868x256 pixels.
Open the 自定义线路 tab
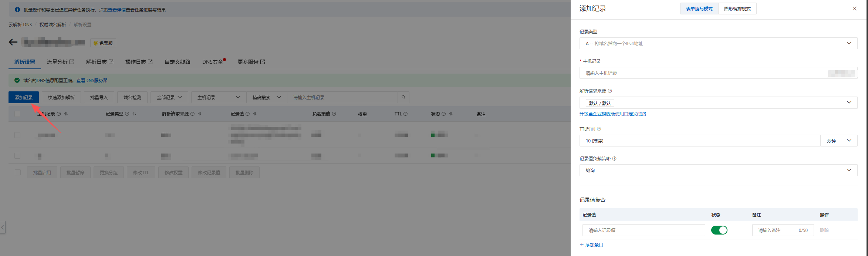click(x=177, y=62)
